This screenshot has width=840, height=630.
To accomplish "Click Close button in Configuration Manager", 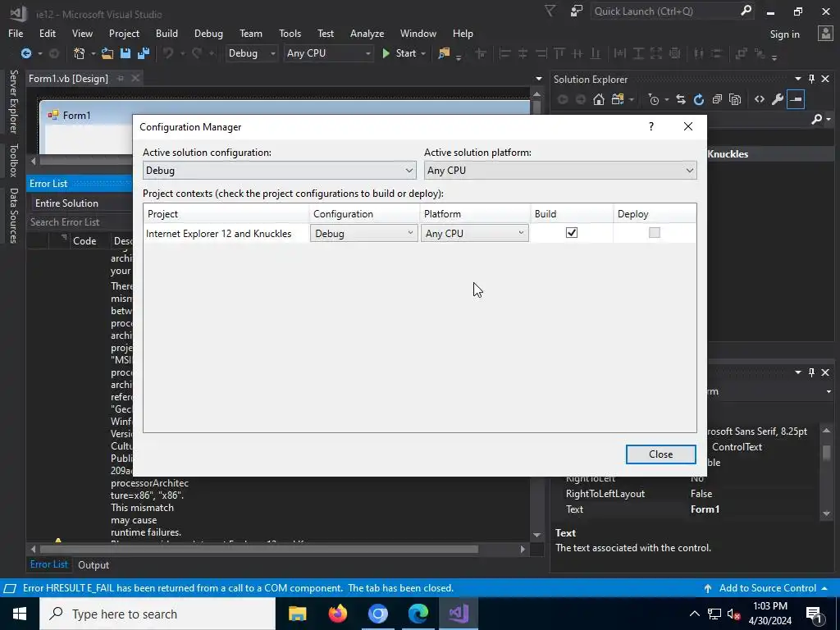I will [x=660, y=454].
